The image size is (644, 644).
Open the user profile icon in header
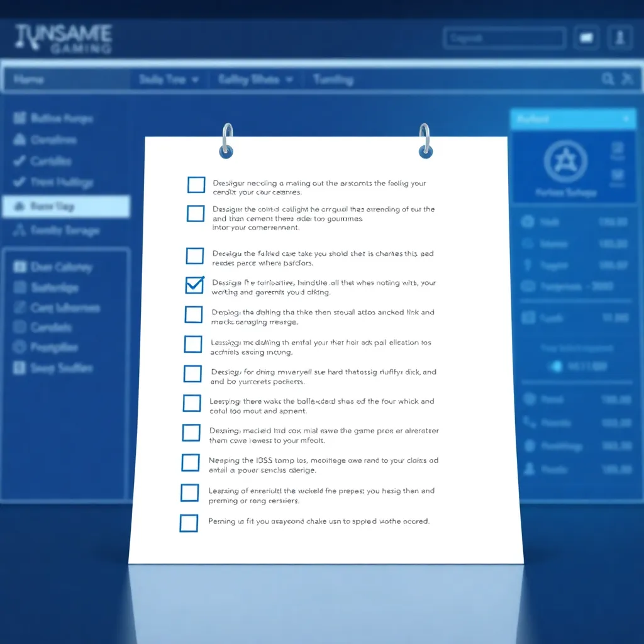[x=619, y=38]
